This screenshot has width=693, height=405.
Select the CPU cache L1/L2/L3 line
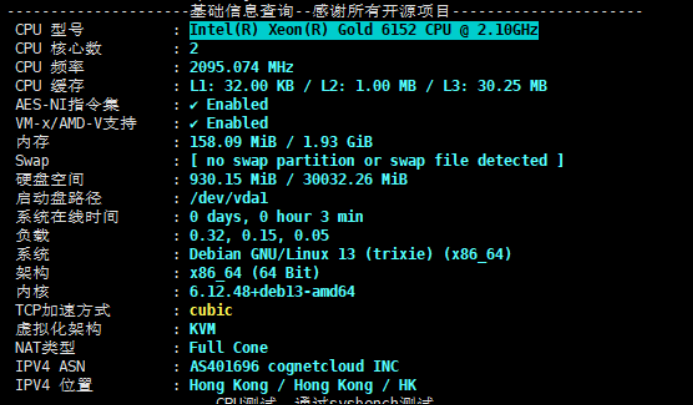(367, 86)
